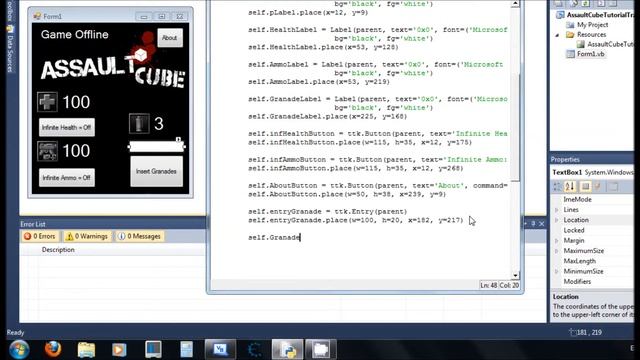Click the Properties panel title bar
The width and height of the screenshot is (640, 360).
[592, 160]
